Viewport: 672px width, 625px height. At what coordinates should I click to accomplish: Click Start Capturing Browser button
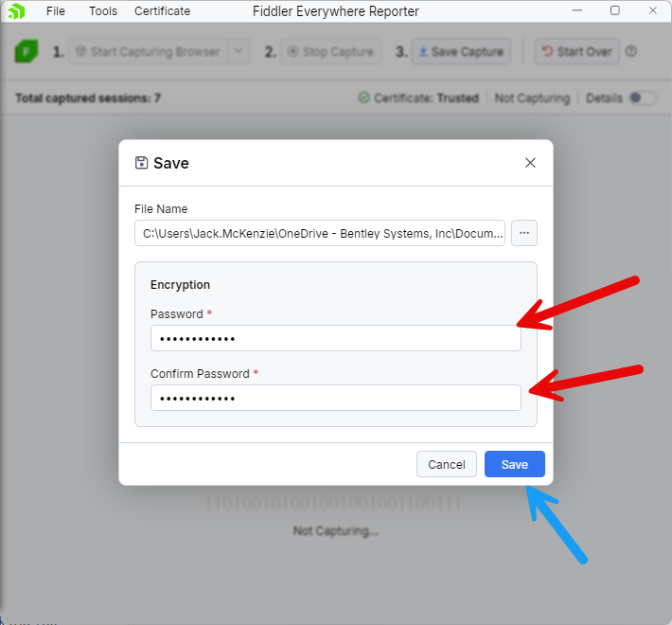pos(148,51)
